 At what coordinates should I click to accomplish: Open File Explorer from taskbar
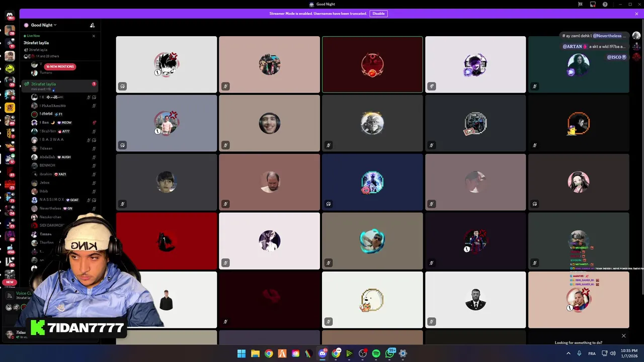click(x=255, y=353)
